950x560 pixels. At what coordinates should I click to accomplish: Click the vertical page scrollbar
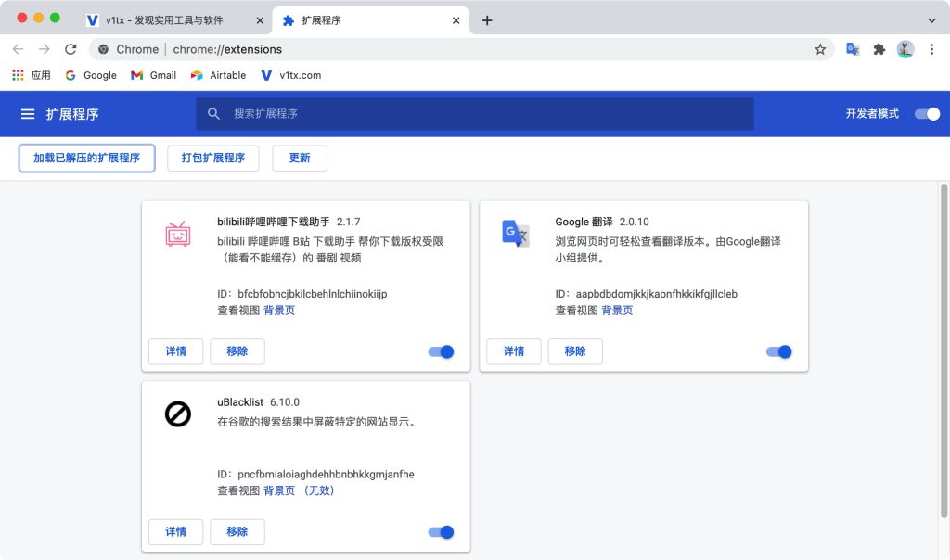click(944, 351)
